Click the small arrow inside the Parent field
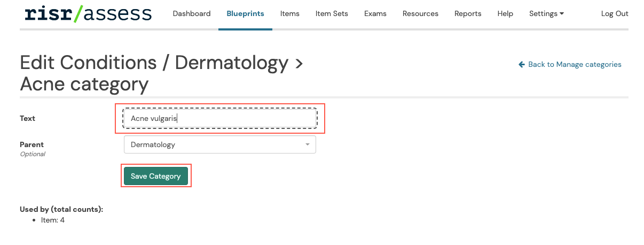 307,144
